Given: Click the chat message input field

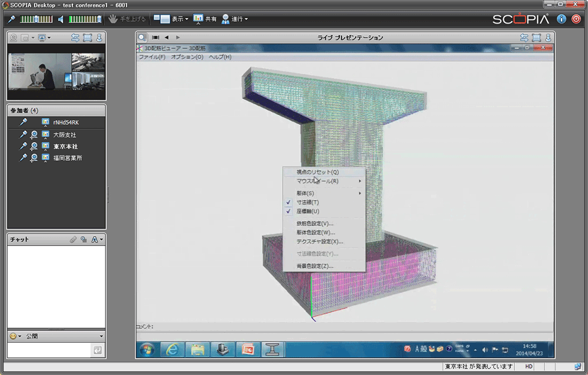Looking at the screenshot, I should (x=49, y=350).
